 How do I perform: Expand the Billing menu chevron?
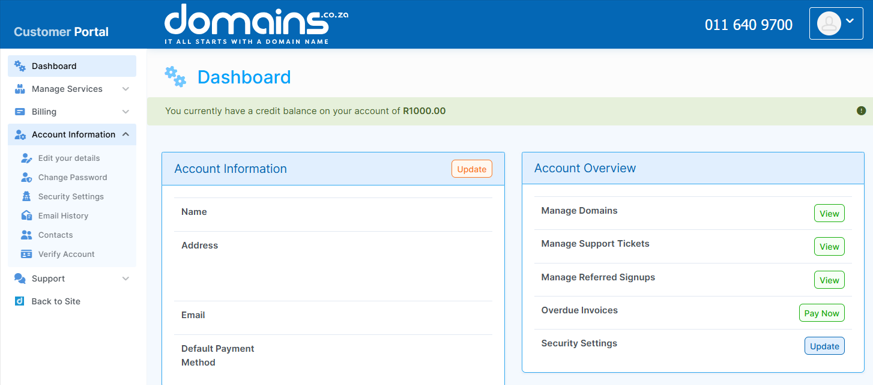tap(126, 112)
